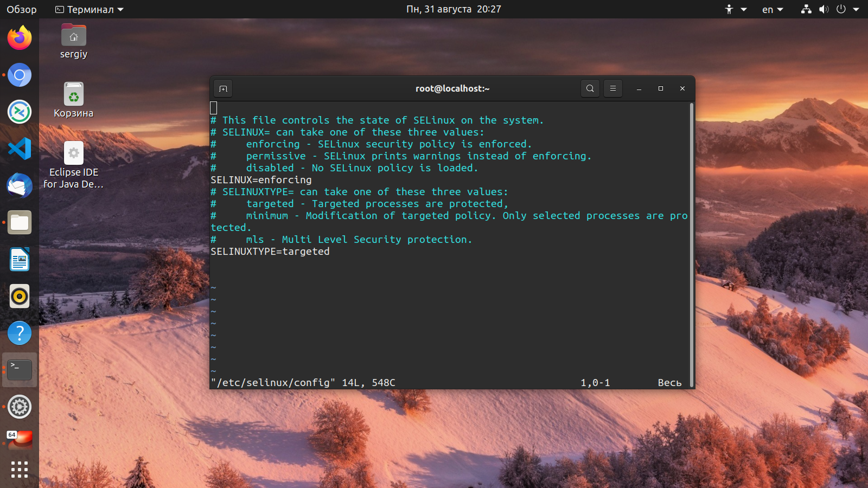Screen dimensions: 868x488
Task: Click the terminal vertical scrollbar
Action: click(x=692, y=244)
